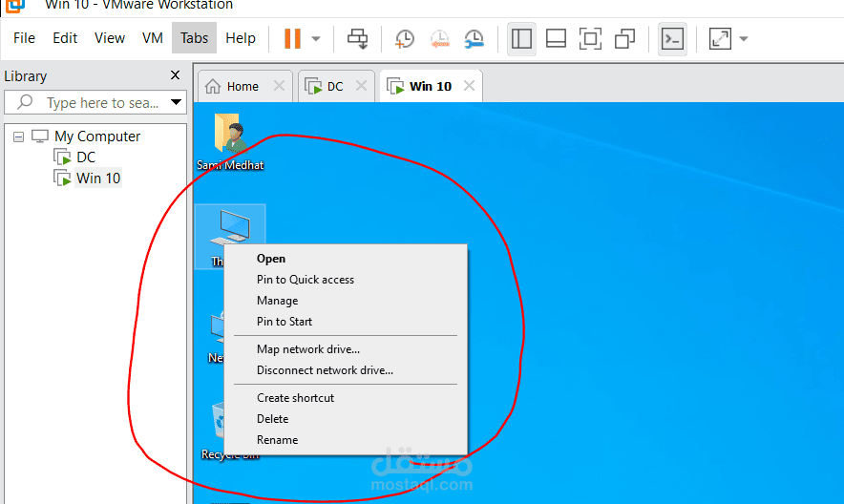Click the Pause VM toolbar icon
Image resolution: width=844 pixels, height=504 pixels.
(292, 39)
